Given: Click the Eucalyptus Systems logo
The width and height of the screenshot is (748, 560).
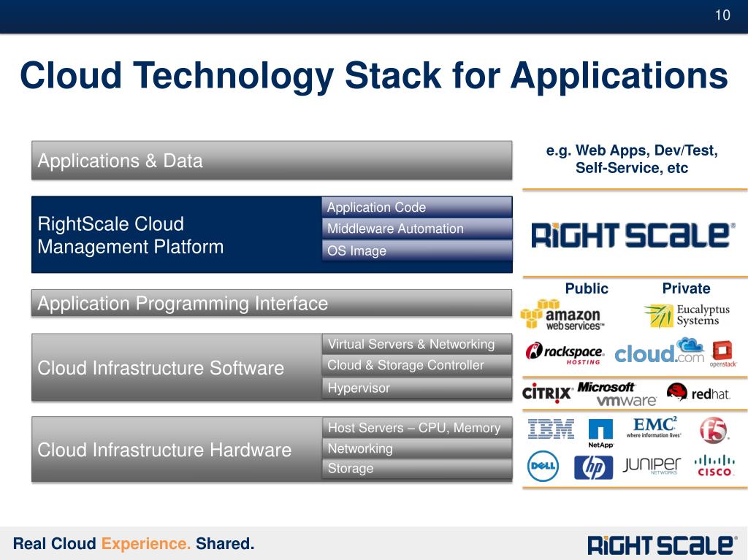Looking at the screenshot, I should pos(687,315).
